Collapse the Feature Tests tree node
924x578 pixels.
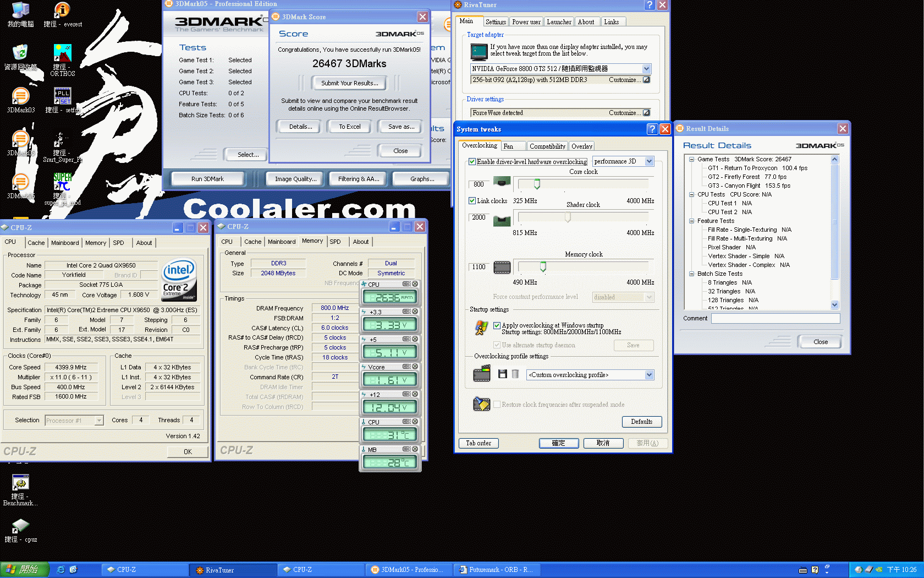pyautogui.click(x=691, y=221)
